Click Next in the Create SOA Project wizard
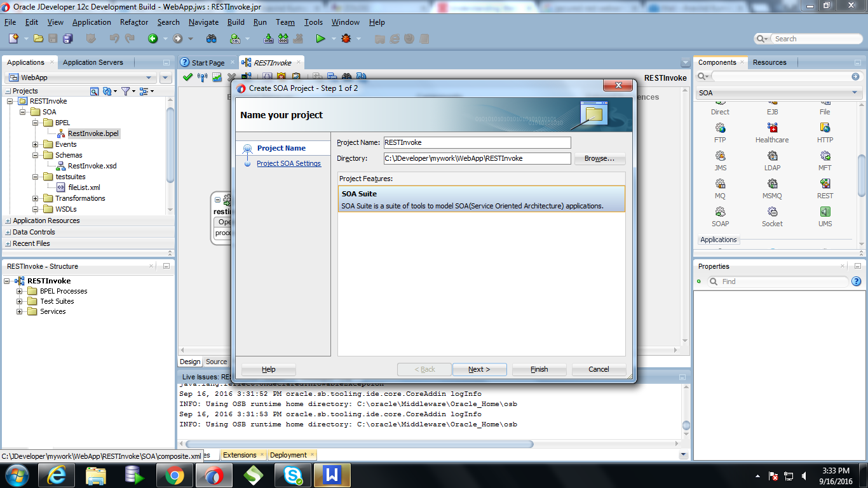Viewport: 868px width, 488px height. pos(480,369)
